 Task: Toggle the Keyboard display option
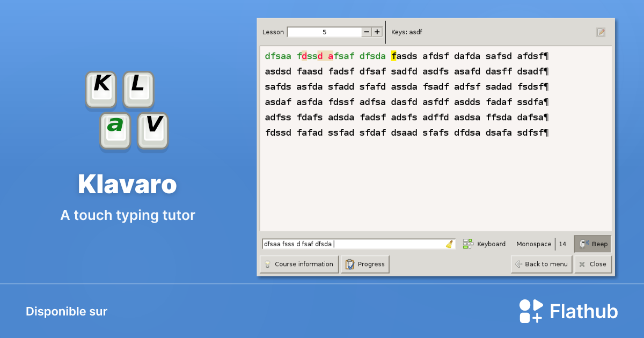point(485,244)
